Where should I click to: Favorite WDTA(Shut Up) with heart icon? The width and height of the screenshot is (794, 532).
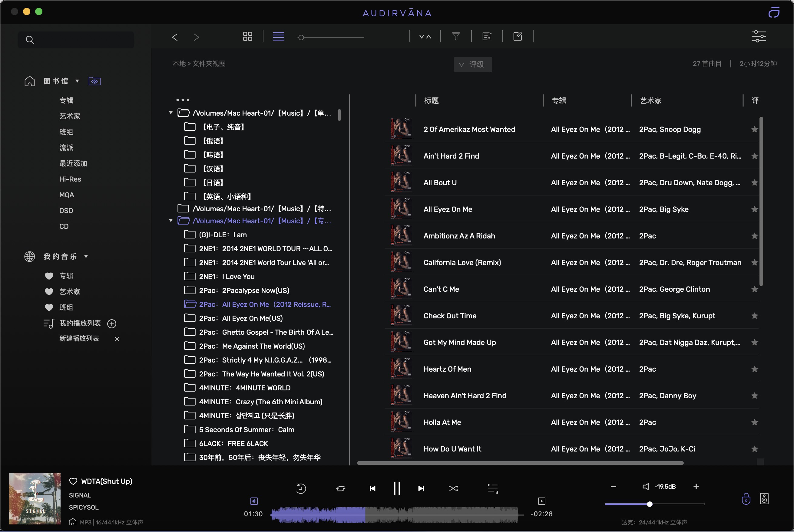pos(73,481)
